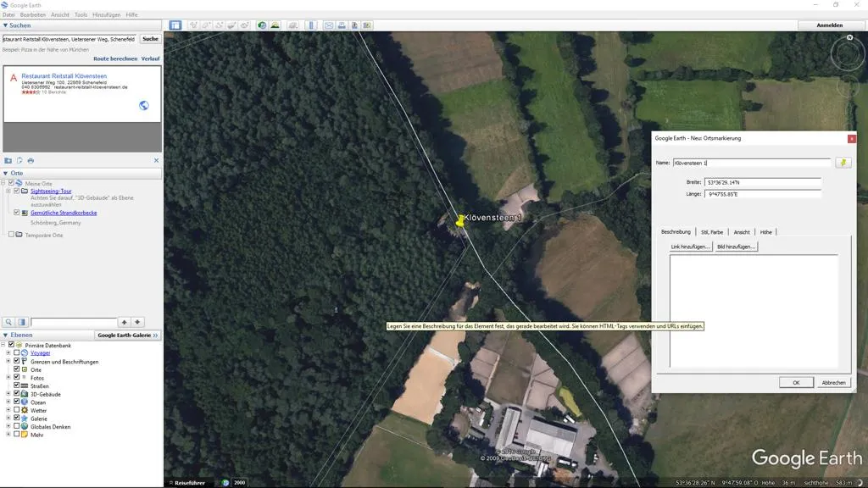Open the Bearbeiten menu

(33, 15)
